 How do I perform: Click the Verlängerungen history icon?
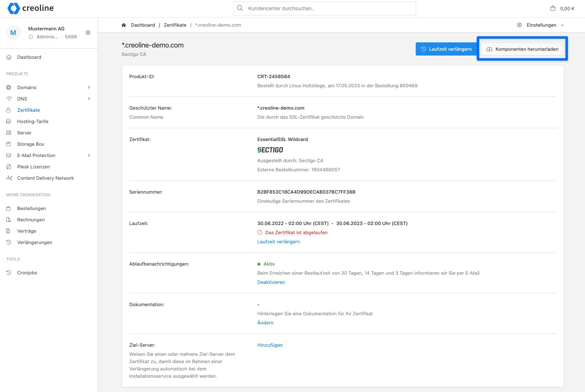tap(9, 242)
